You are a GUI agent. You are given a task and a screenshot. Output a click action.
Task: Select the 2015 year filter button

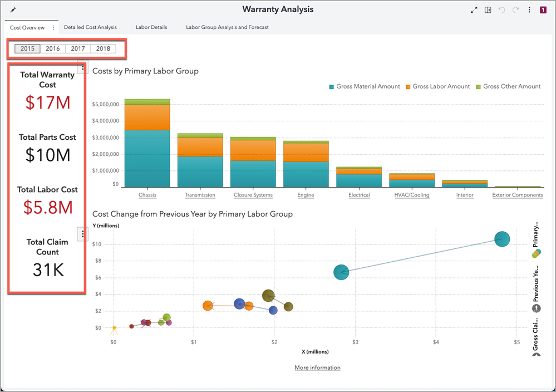pyautogui.click(x=27, y=48)
